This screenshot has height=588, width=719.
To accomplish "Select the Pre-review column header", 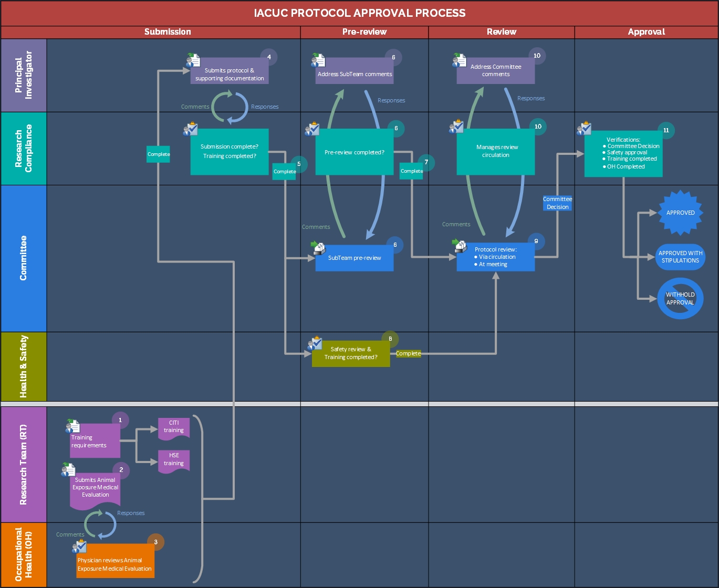I will click(364, 32).
